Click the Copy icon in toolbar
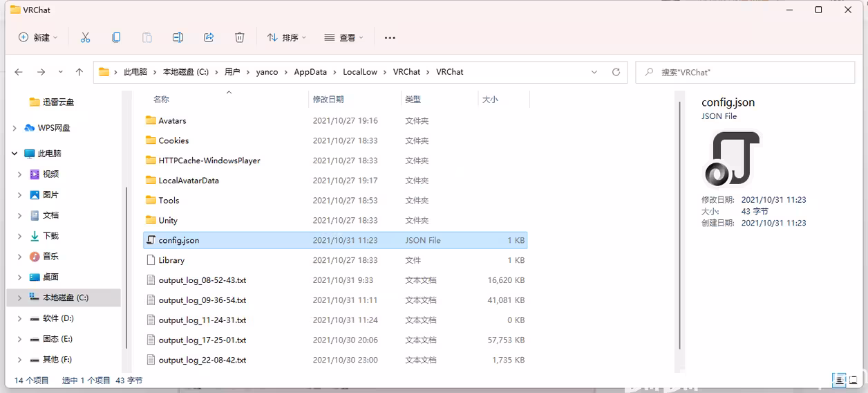The height and width of the screenshot is (393, 868). (x=116, y=37)
